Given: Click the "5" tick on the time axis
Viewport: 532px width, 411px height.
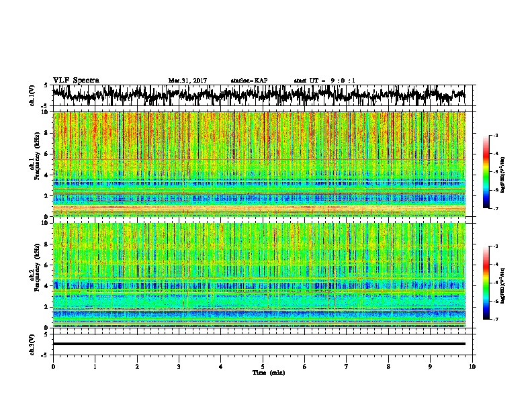Looking at the screenshot, I should (263, 367).
